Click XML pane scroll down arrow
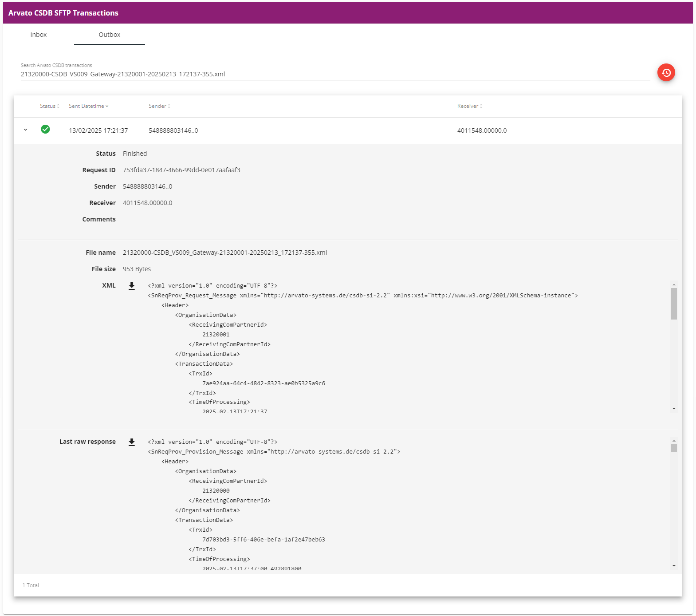The height and width of the screenshot is (616, 696). pos(674,409)
